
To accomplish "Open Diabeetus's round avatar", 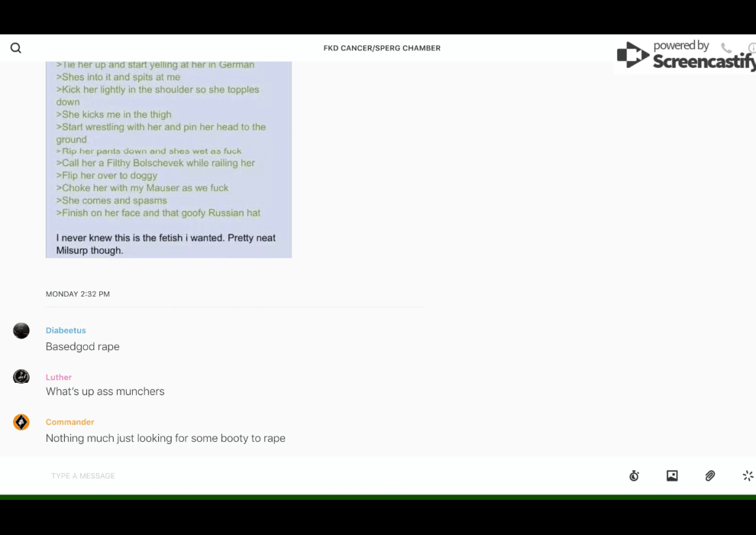I will (21, 330).
